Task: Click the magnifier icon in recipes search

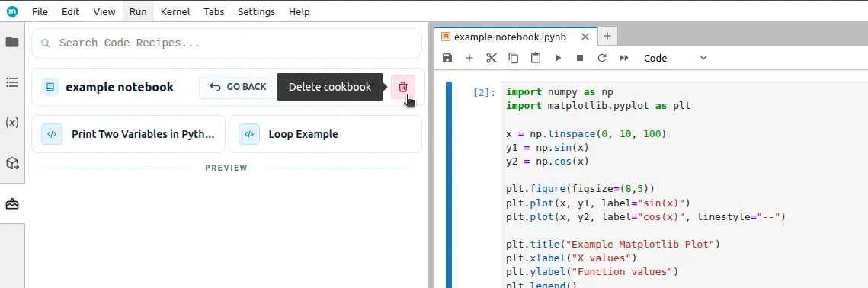Action: point(46,43)
